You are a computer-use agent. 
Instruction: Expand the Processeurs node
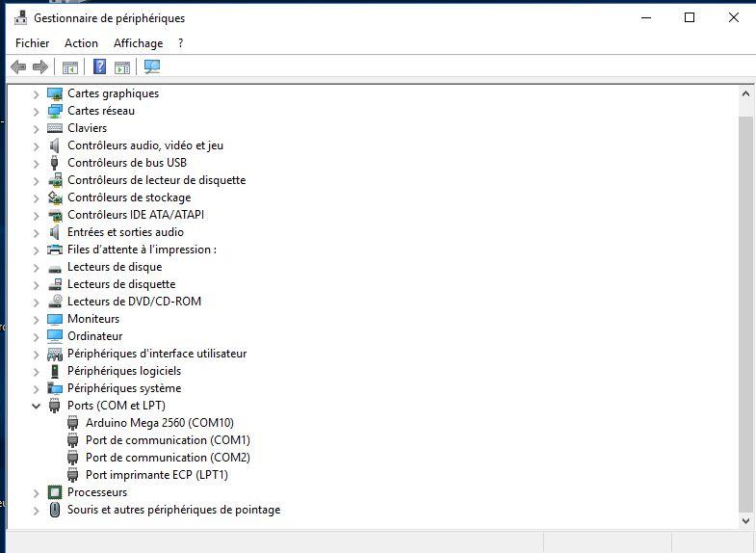(x=37, y=493)
